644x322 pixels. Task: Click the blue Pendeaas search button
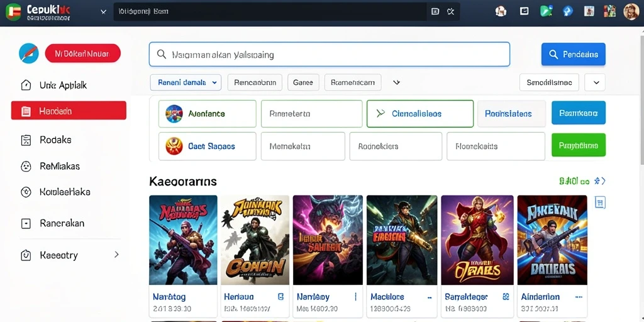574,54
